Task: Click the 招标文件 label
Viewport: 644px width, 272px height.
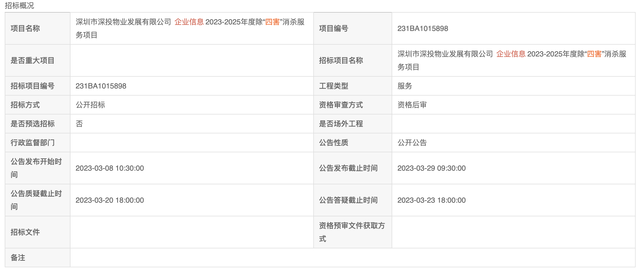Action: tap(25, 232)
